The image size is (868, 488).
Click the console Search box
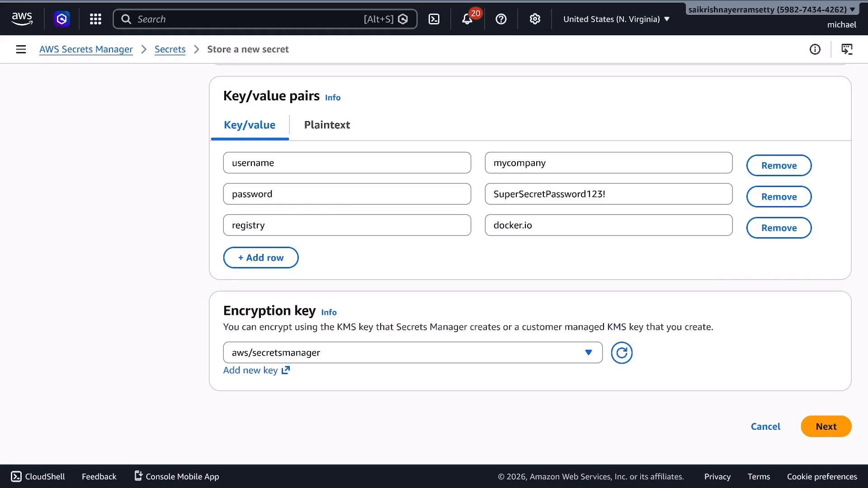(x=265, y=19)
